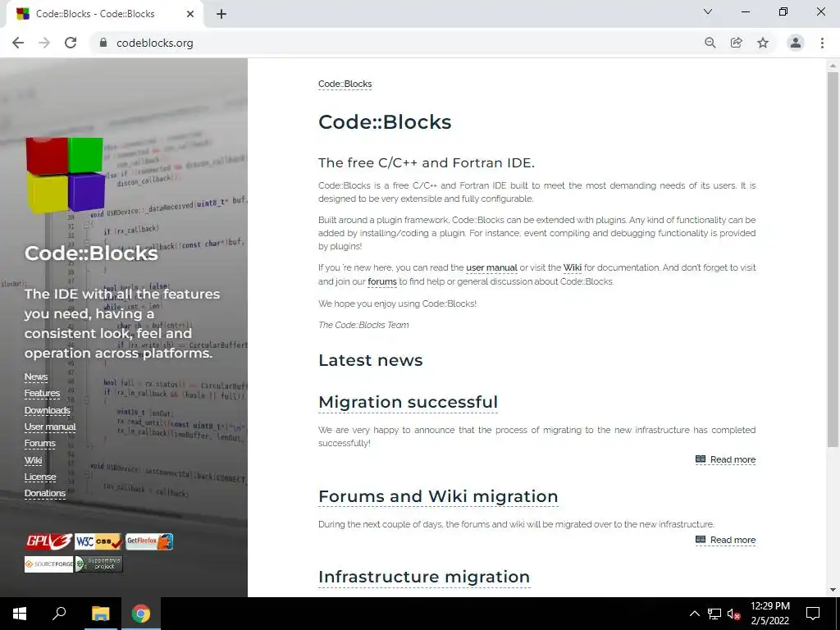Open the Donations sidebar link
This screenshot has width=840, height=630.
(45, 493)
